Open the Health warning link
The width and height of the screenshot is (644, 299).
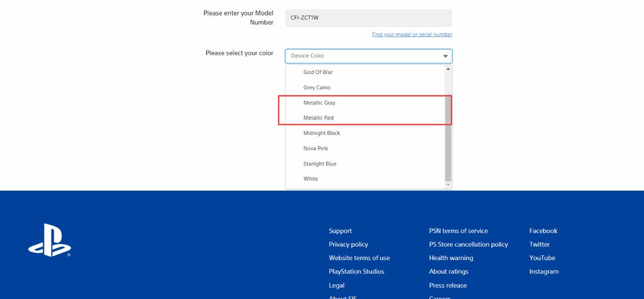point(451,258)
